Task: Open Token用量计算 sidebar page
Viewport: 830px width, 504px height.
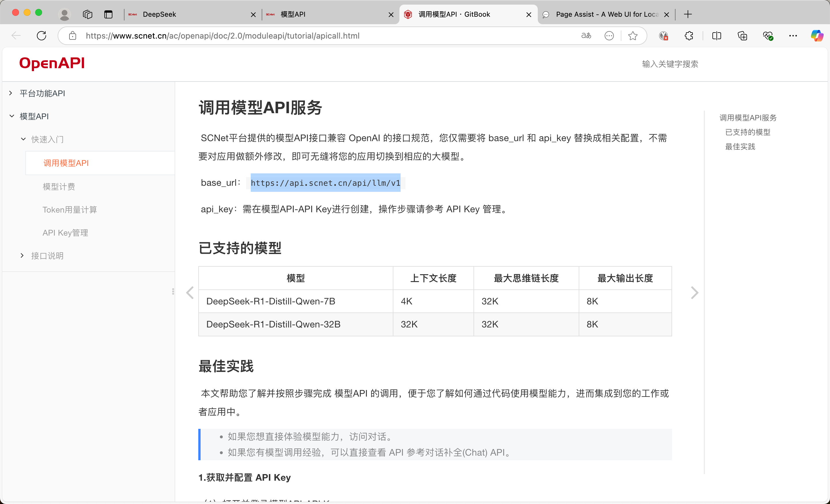Action: point(70,210)
